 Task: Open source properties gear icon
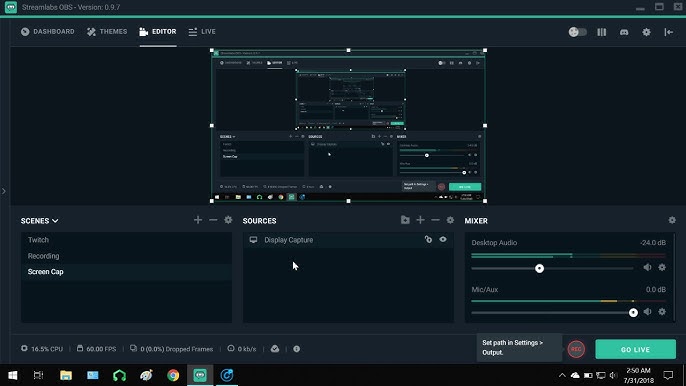click(450, 220)
